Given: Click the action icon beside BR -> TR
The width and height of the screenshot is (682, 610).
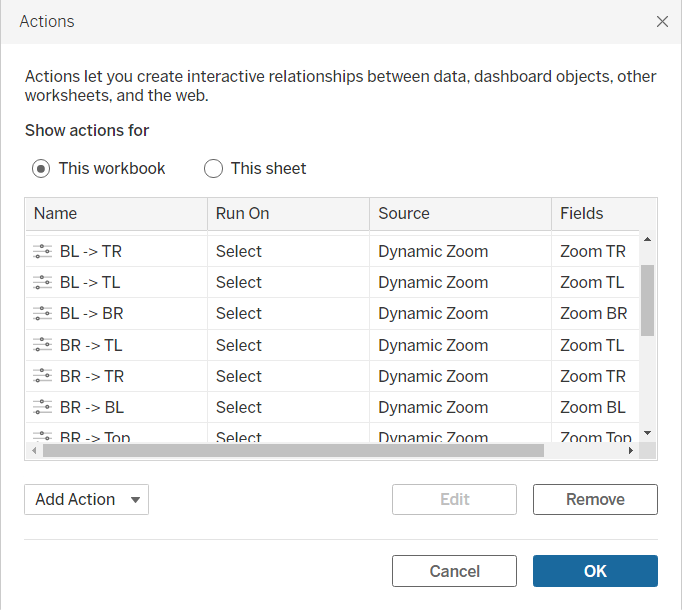Looking at the screenshot, I should tap(42, 376).
